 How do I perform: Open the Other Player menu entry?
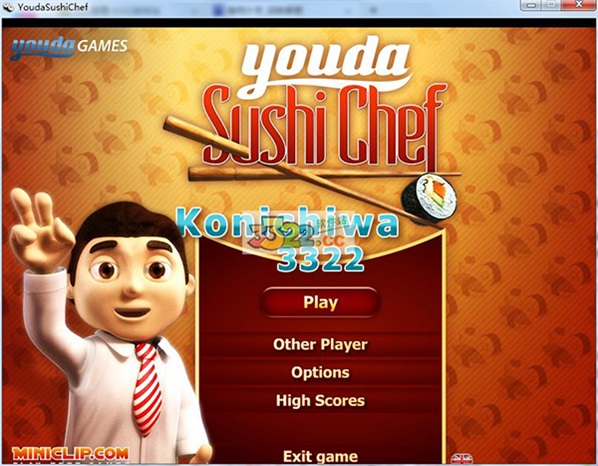[x=320, y=344]
